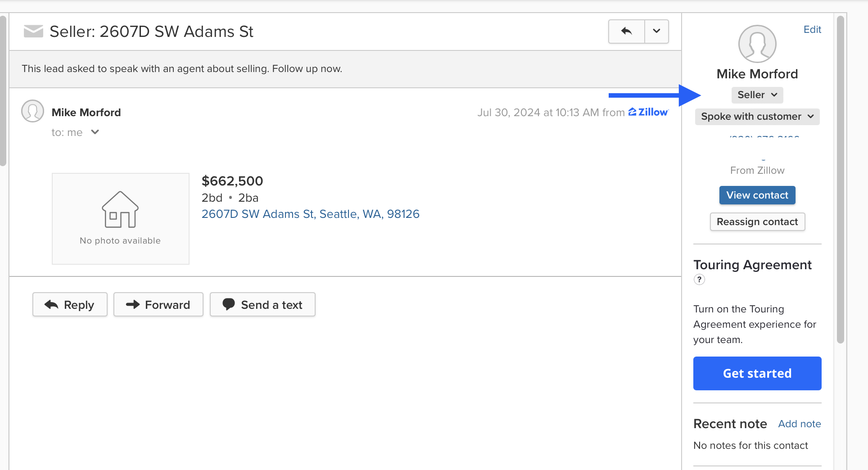Click Get started for Touring Agreement

757,373
